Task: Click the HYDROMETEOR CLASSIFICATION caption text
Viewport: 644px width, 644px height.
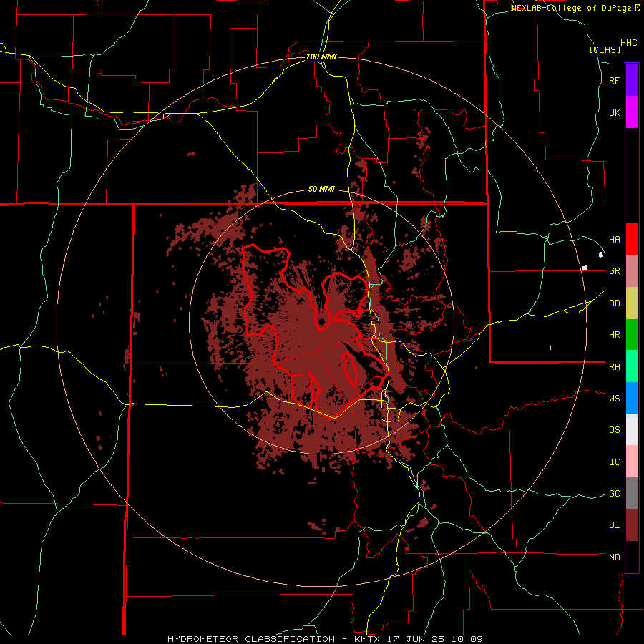Action: pyautogui.click(x=251, y=639)
